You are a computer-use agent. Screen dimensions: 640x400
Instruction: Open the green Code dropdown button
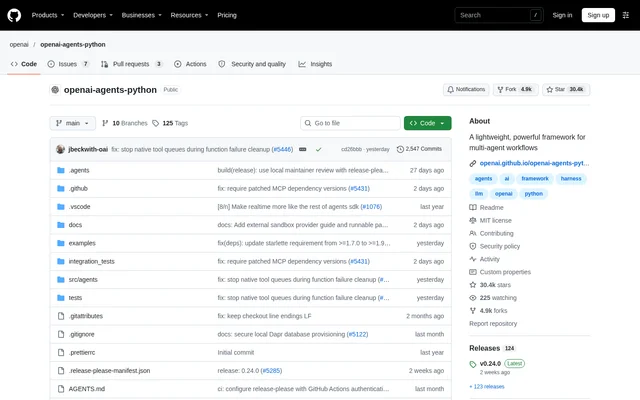(x=427, y=123)
